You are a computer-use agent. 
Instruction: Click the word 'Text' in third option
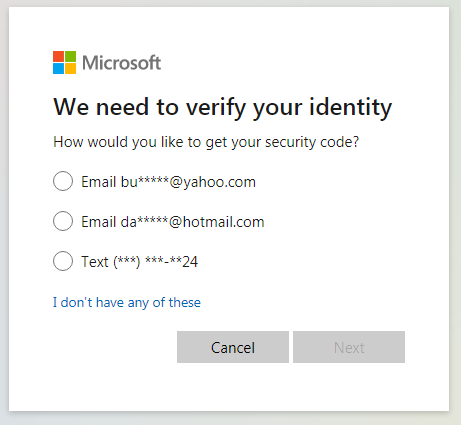pos(95,262)
